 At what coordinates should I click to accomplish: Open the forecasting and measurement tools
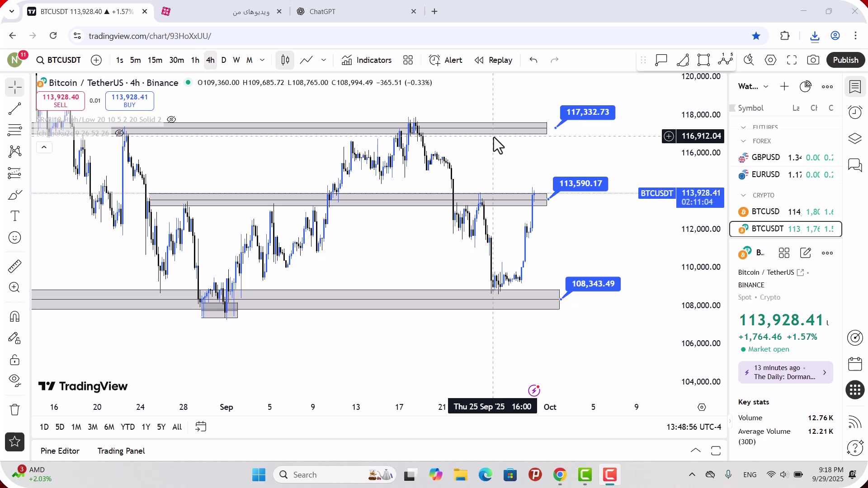pyautogui.click(x=15, y=173)
